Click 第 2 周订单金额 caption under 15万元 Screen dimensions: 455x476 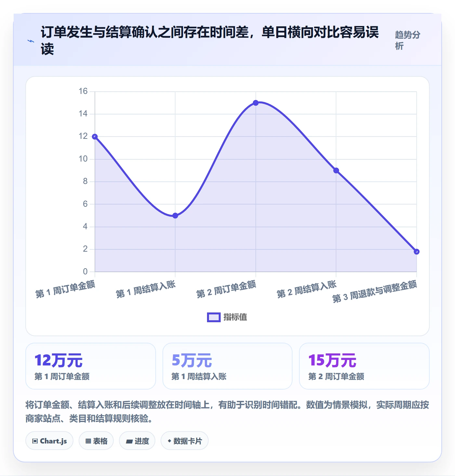click(x=336, y=377)
